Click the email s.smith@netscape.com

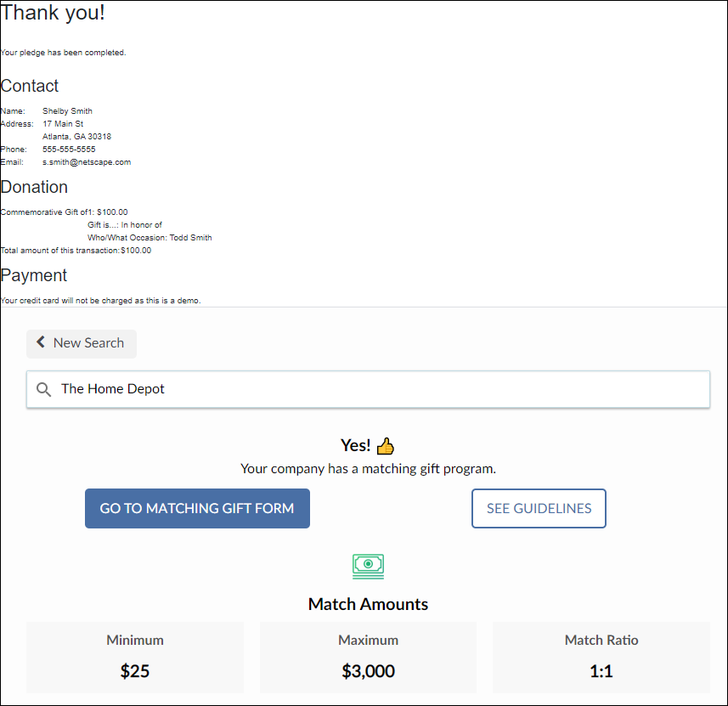pos(87,161)
